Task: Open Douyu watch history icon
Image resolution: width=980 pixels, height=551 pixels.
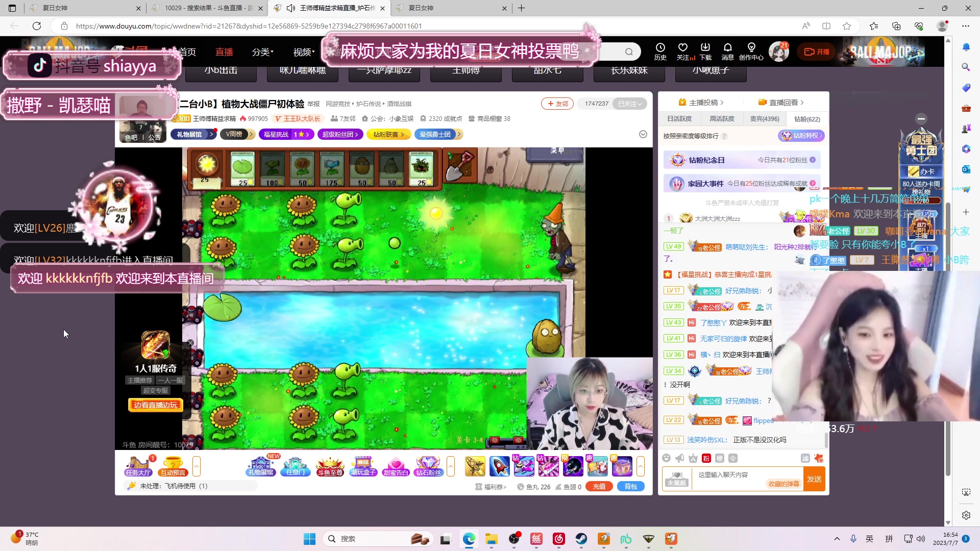Action: 660,51
